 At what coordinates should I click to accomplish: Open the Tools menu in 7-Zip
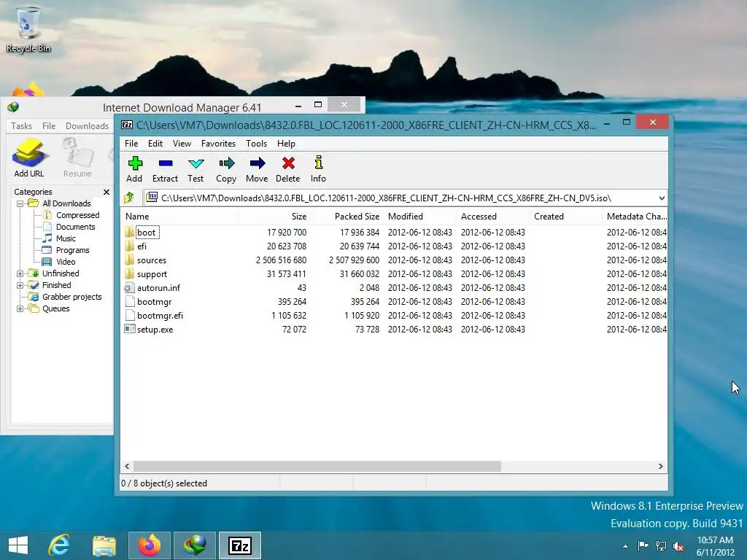256,144
